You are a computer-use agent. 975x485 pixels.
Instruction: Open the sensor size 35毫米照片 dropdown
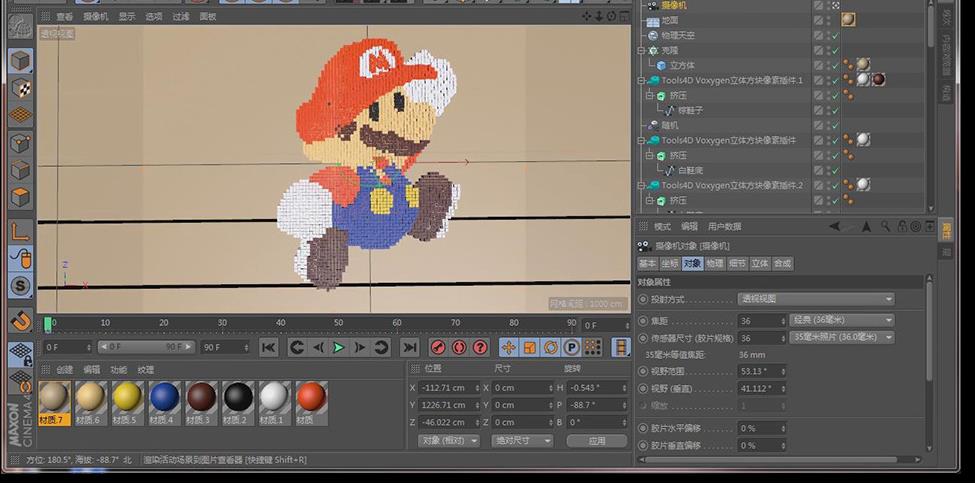[842, 337]
